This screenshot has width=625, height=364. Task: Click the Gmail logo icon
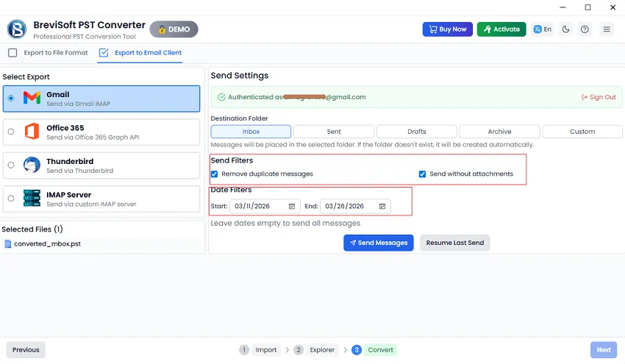(x=32, y=98)
